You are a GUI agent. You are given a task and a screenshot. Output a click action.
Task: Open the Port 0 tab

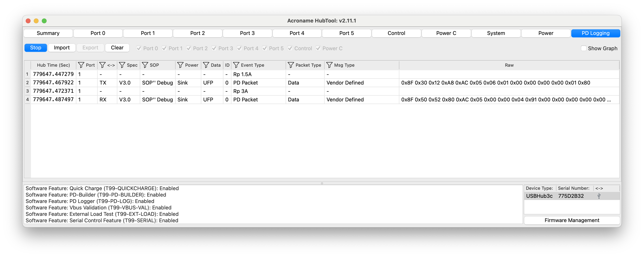pos(98,33)
